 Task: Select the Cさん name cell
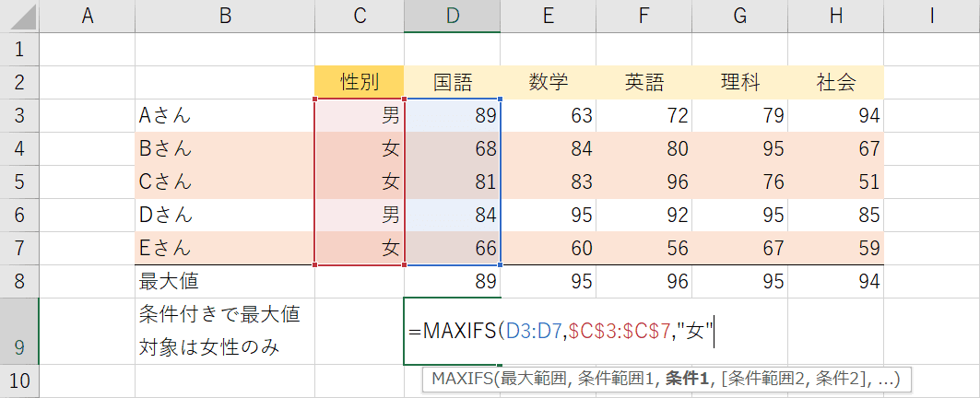(225, 181)
